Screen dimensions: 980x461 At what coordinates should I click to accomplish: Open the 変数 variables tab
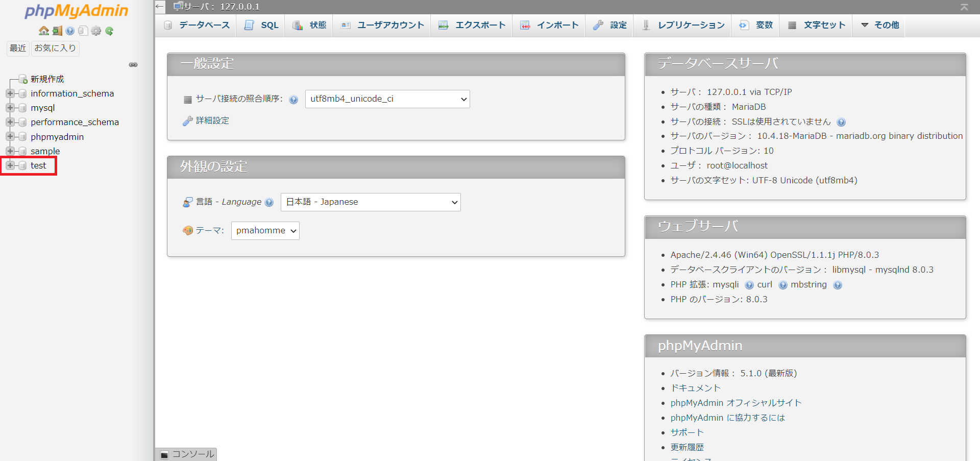point(756,25)
